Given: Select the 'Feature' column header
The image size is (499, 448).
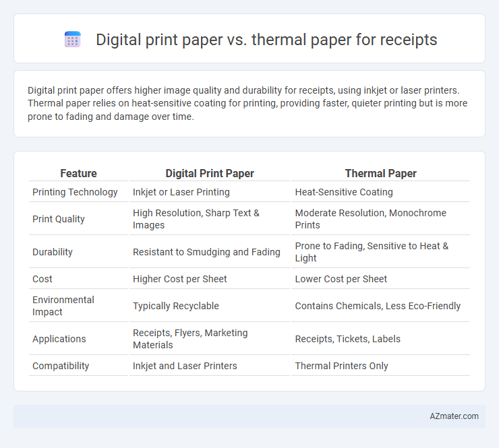Looking at the screenshot, I should click(x=78, y=173).
